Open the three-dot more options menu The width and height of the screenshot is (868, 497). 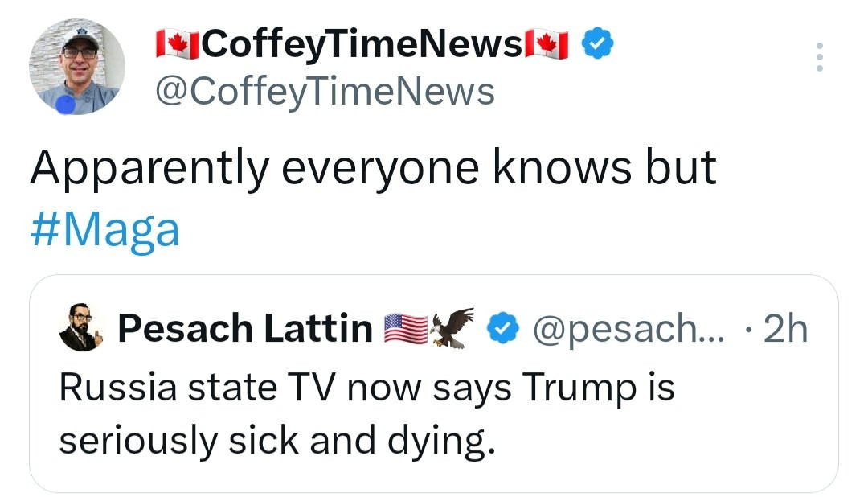point(820,56)
